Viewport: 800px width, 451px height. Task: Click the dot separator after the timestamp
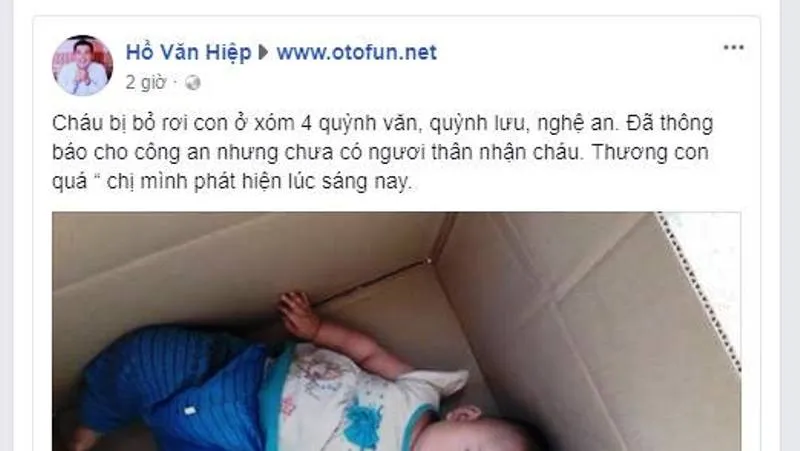pos(175,83)
